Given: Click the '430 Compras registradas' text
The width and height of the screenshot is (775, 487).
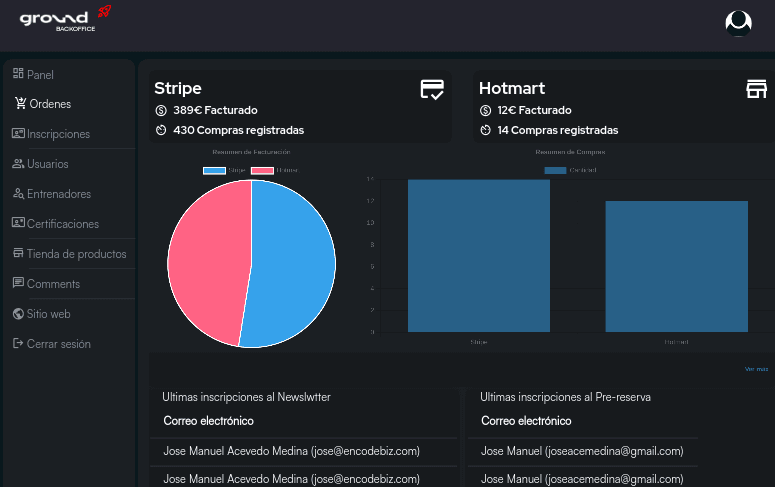Looking at the screenshot, I should point(239,131).
